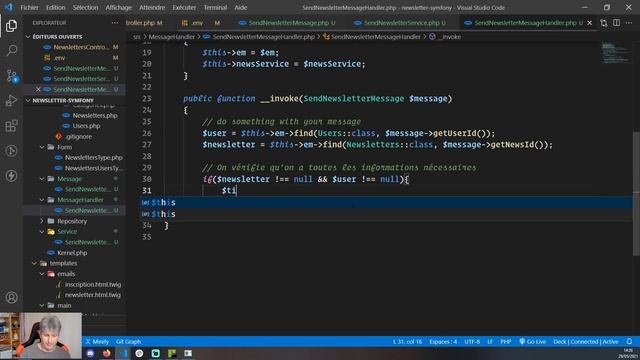The width and height of the screenshot is (640, 360).
Task: Open the Edition menu
Action: pos(56,7)
